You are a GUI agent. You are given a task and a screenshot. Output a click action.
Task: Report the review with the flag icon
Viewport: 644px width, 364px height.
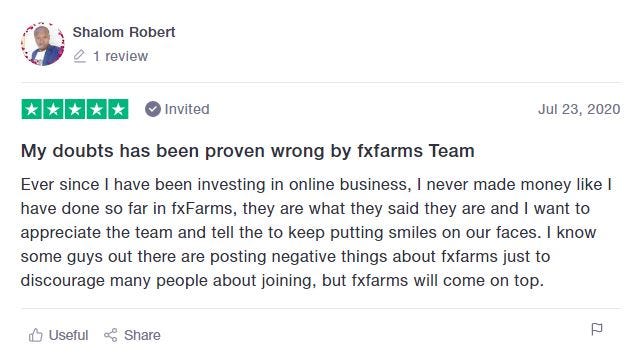coord(597,329)
